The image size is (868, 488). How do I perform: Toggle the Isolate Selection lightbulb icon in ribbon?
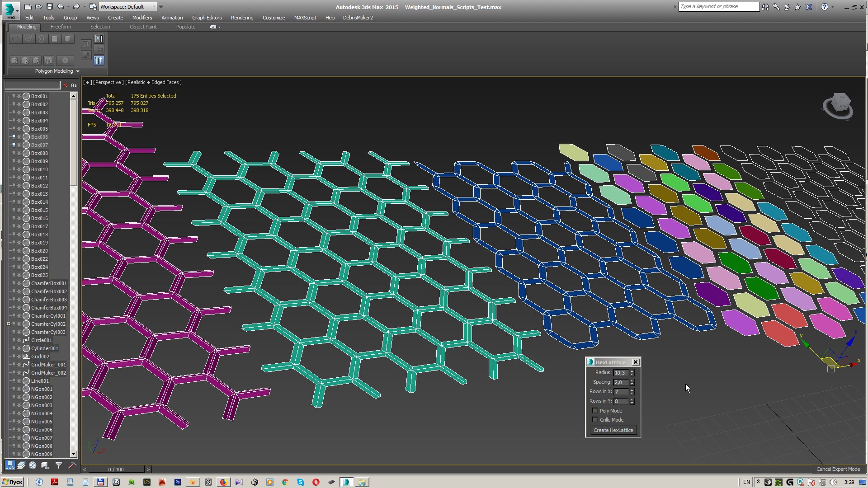coord(99,39)
